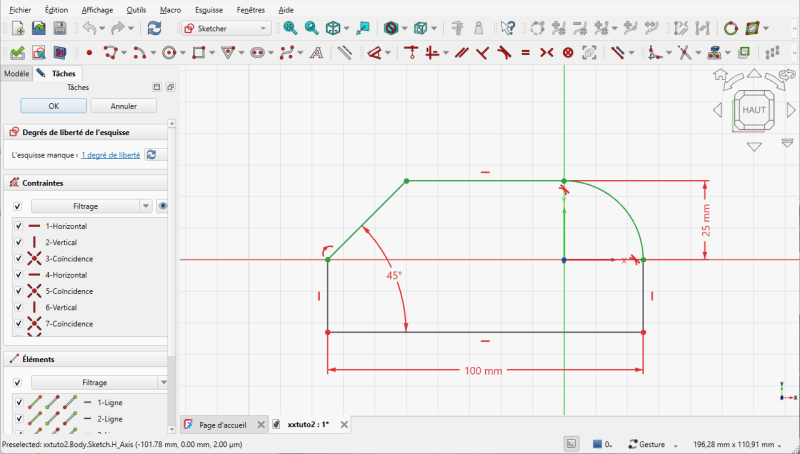Screen dimensions: 800x454
Task: Select the Arc tool
Action: click(139, 53)
